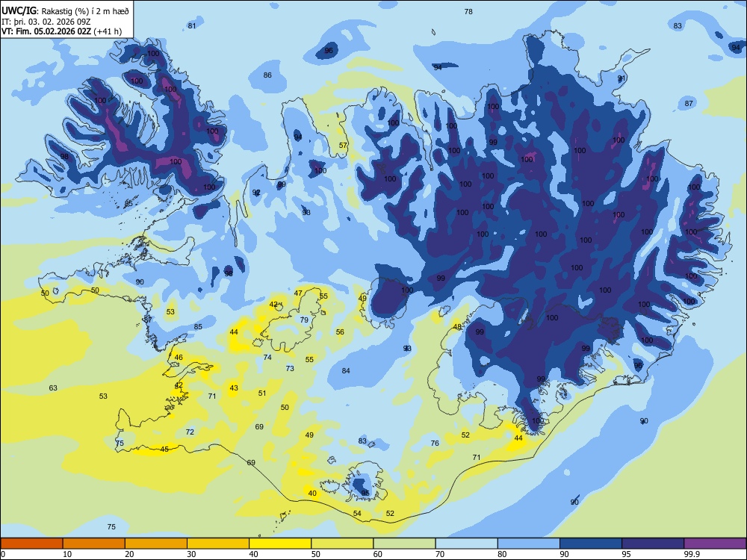747x560 pixels.
Task: Click the 'IT: þri. 03. 02. 2026 09Z' line
Action: pyautogui.click(x=45, y=22)
